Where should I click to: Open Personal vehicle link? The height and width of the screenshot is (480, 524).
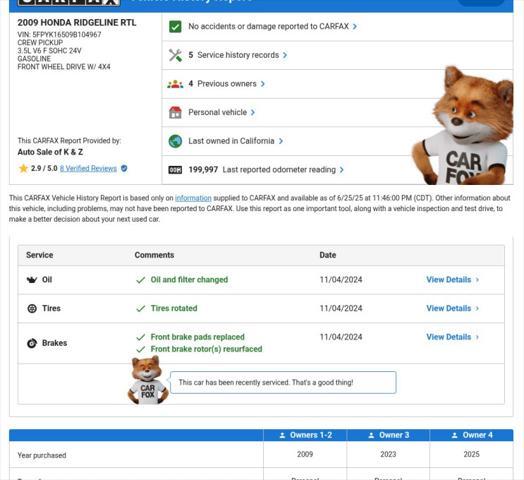(x=218, y=112)
